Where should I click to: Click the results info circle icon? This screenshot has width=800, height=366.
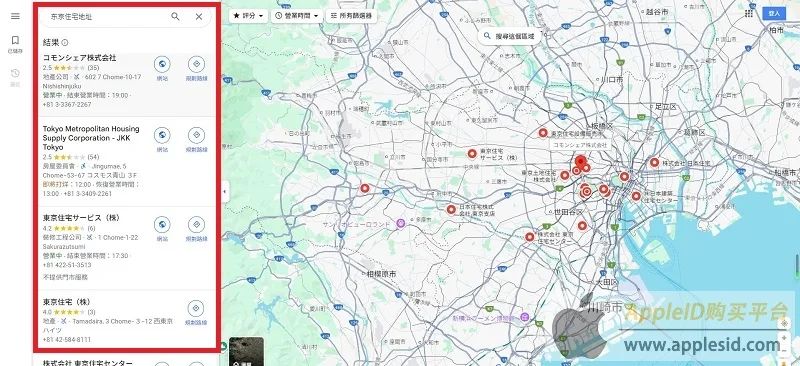pos(65,43)
